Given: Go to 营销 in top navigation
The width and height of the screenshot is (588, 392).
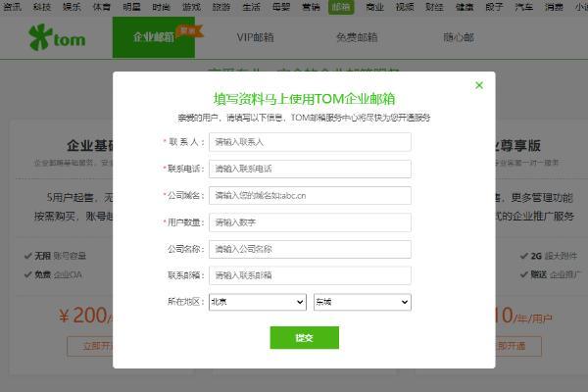Looking at the screenshot, I should (x=311, y=7).
